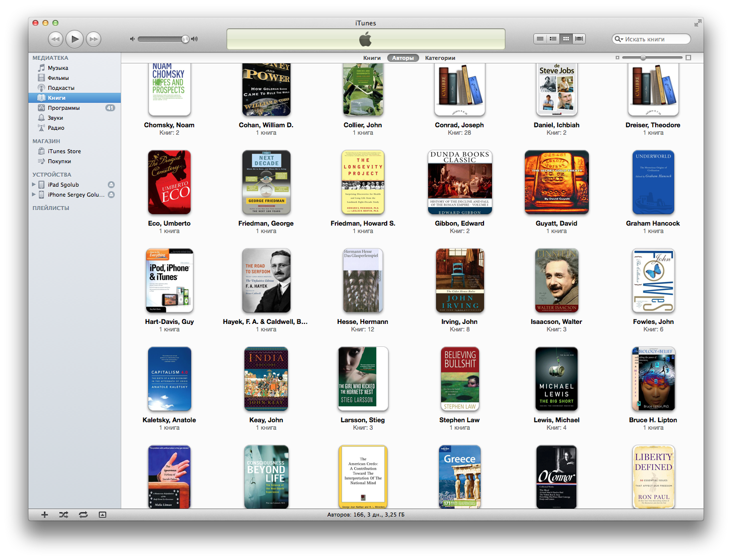Click the large cover size icon
Image resolution: width=732 pixels, height=560 pixels.
pyautogui.click(x=689, y=58)
